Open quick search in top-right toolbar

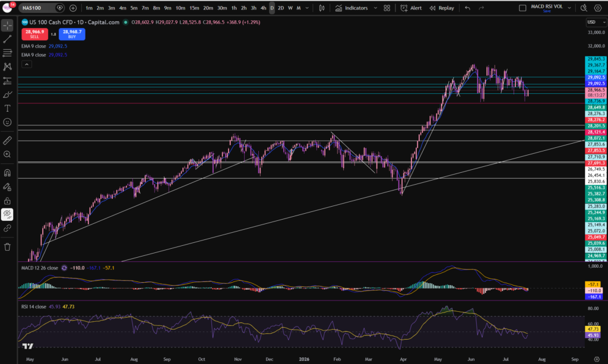(584, 8)
